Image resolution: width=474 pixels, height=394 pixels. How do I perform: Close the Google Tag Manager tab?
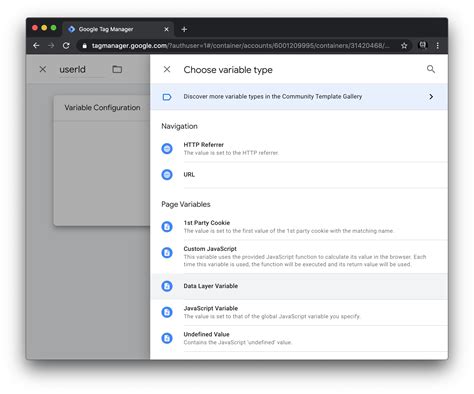(x=166, y=29)
